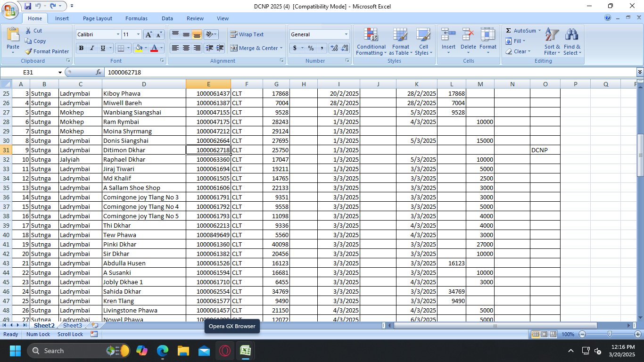This screenshot has height=362, width=644.
Task: Open the General number format dropdown
Action: coord(346,34)
